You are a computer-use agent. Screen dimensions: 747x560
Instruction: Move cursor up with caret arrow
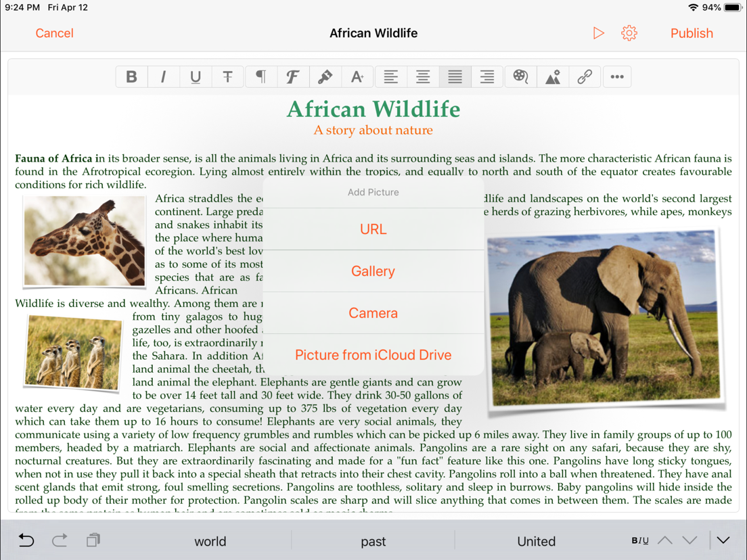[x=665, y=540]
